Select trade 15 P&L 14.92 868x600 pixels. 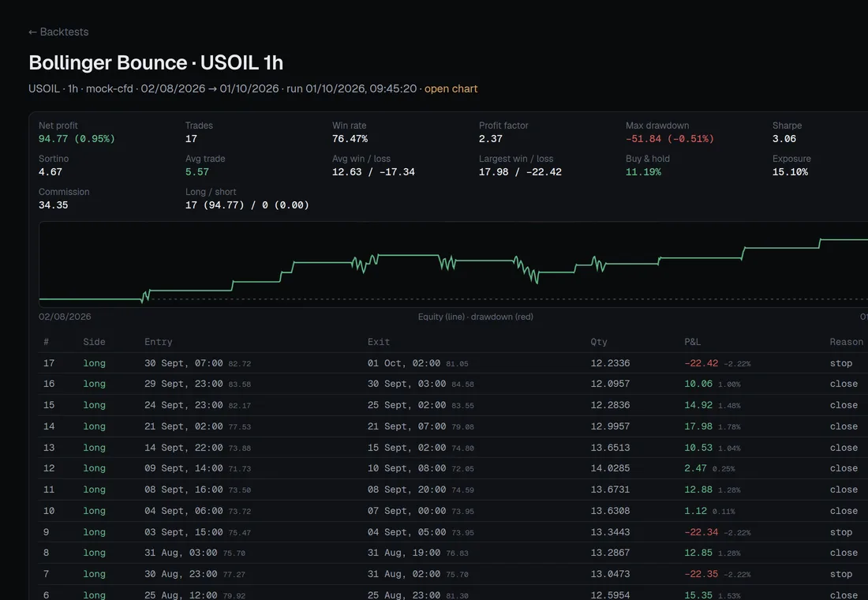point(698,405)
